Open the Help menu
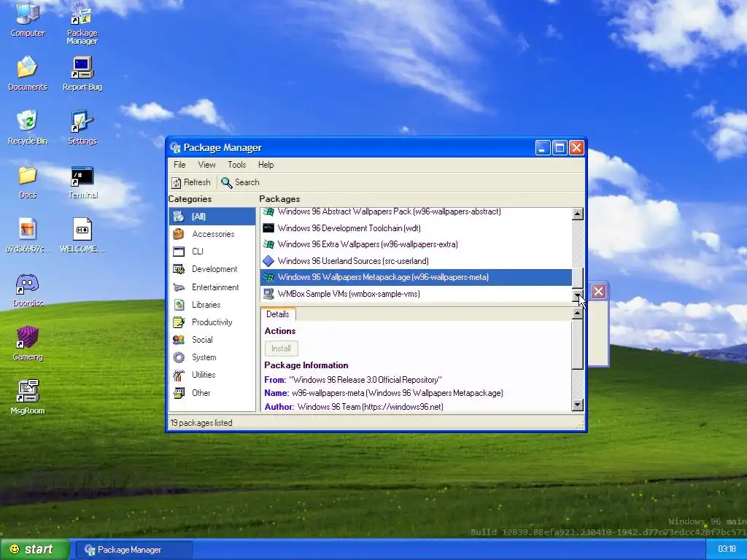This screenshot has height=560, width=747. coord(266,165)
